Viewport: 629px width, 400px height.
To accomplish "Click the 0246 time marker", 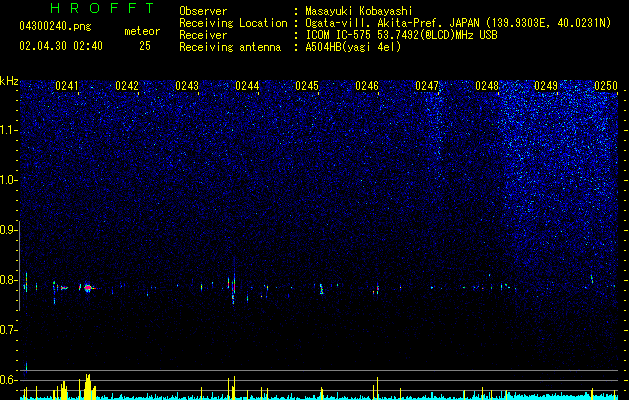I will click(x=367, y=86).
